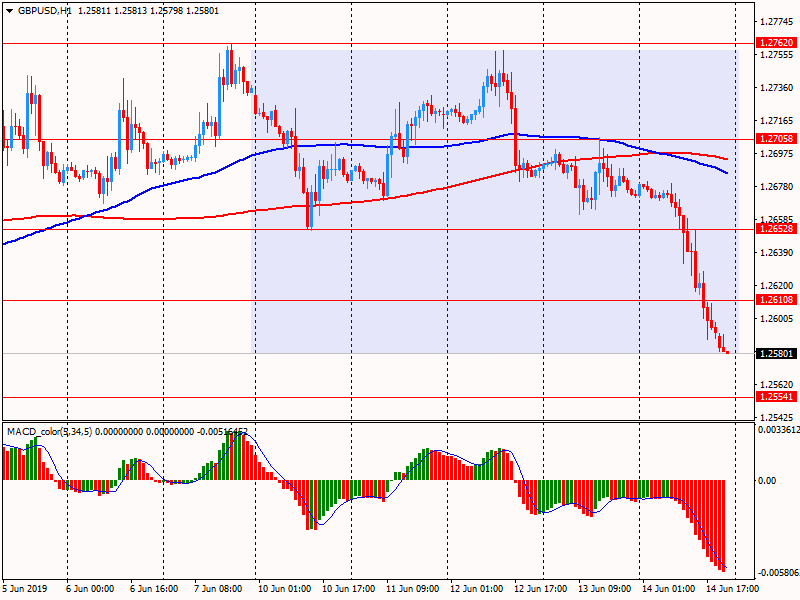Screen dimensions: 800x600
Task: Click the 1.26390 price scale value
Action: point(777,253)
